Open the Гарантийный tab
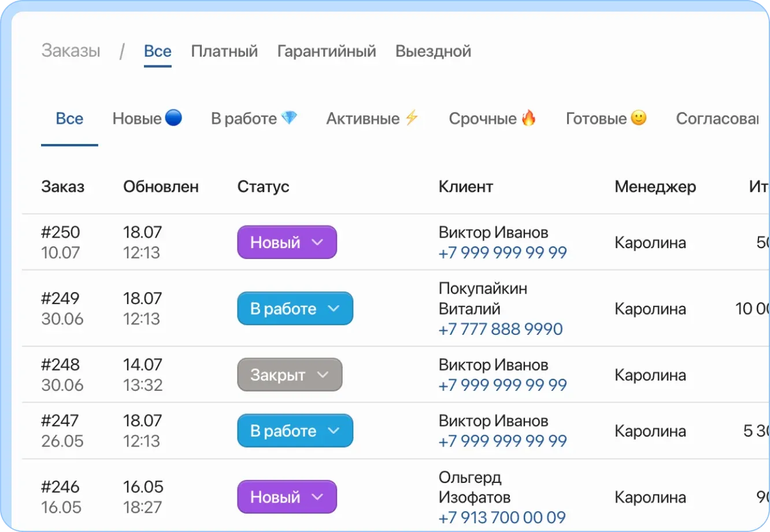 (x=326, y=51)
